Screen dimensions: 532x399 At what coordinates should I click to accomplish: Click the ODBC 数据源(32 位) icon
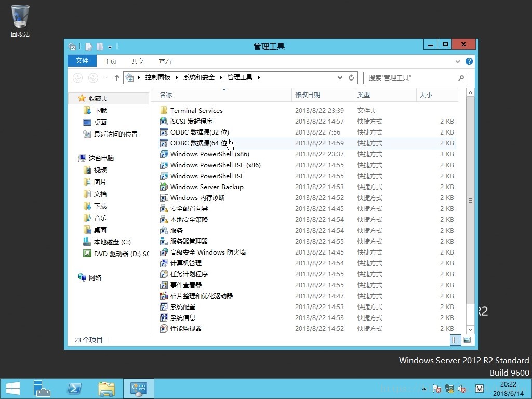tap(164, 132)
